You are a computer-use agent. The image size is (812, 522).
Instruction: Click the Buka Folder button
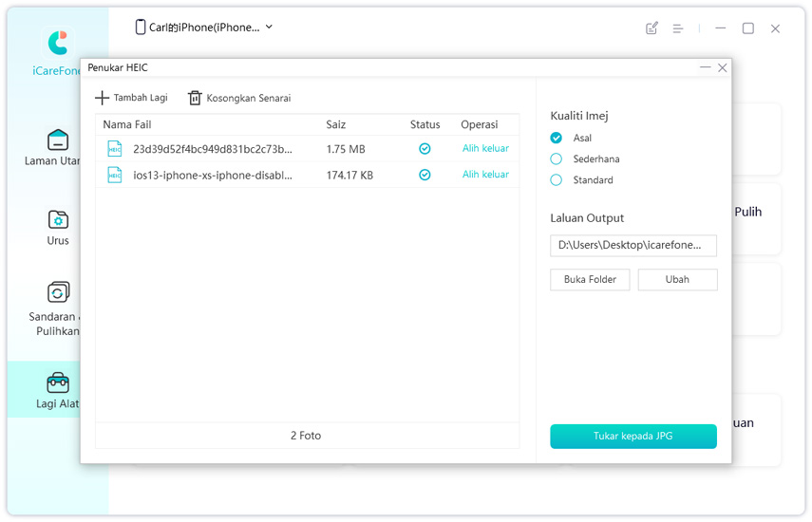(x=590, y=280)
